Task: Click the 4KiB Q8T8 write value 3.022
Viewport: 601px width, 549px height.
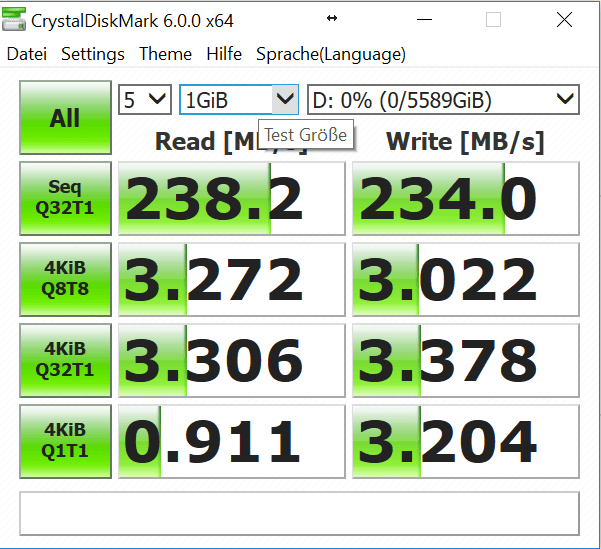Action: [x=466, y=279]
